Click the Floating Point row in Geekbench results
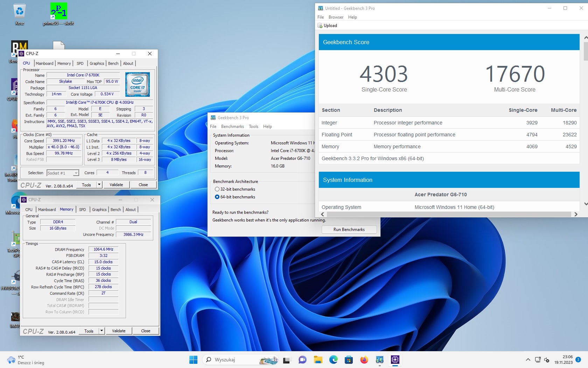 pyautogui.click(x=449, y=135)
